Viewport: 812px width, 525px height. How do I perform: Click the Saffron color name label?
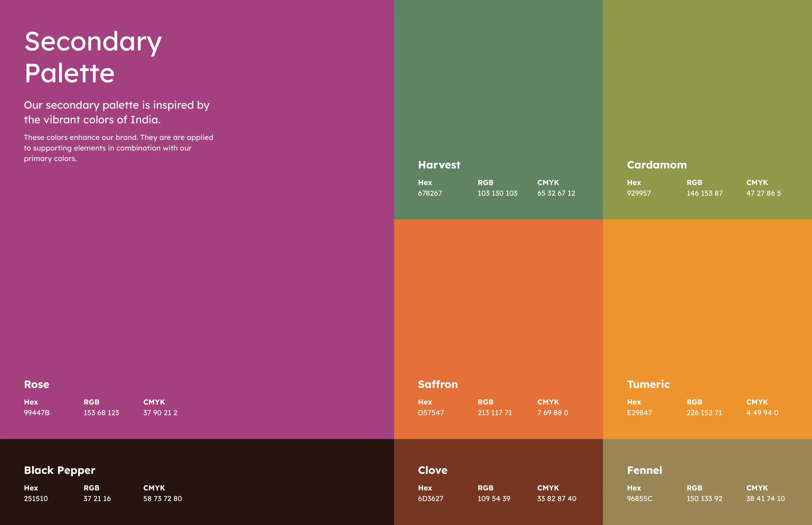[x=438, y=384]
